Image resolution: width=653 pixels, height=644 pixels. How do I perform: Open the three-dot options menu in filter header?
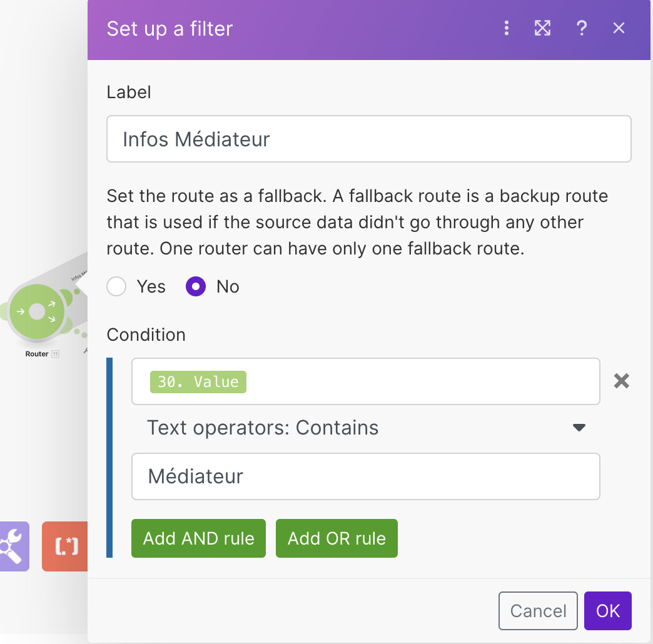pyautogui.click(x=507, y=28)
